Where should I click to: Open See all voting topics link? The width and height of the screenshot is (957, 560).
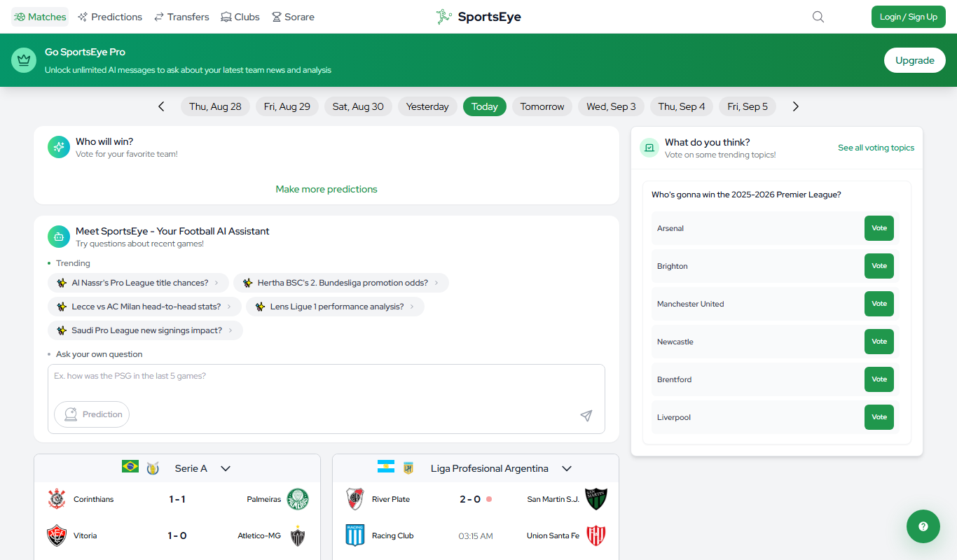click(876, 148)
